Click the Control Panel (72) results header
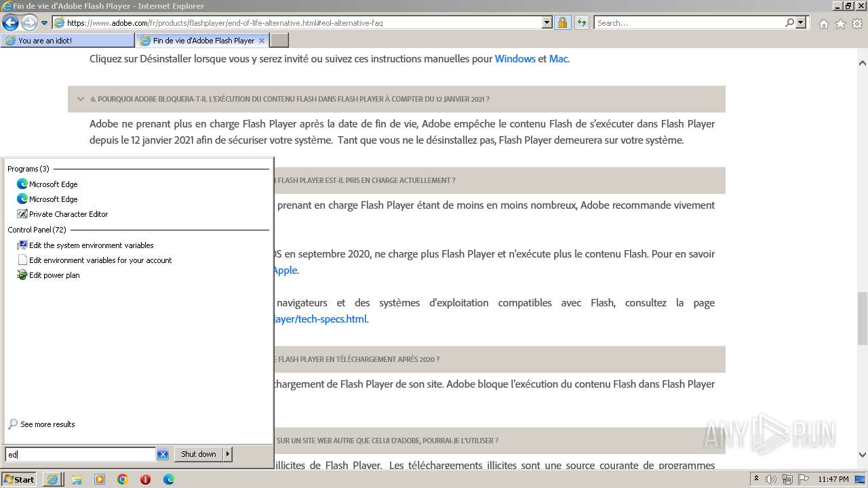868x488 pixels. point(37,230)
